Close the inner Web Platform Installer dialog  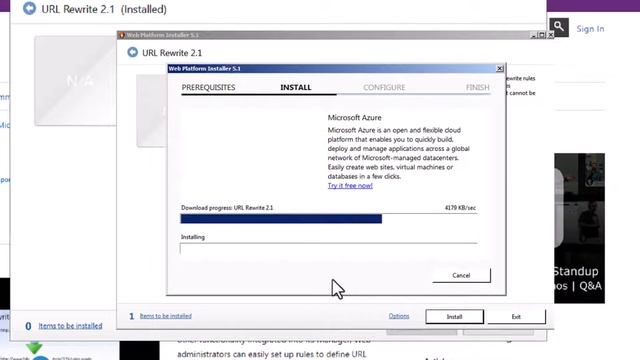point(500,69)
